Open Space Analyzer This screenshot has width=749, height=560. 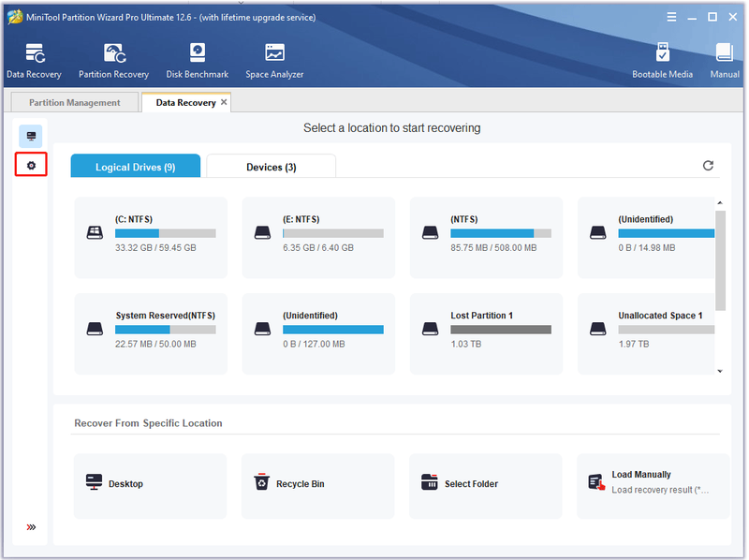coord(274,61)
